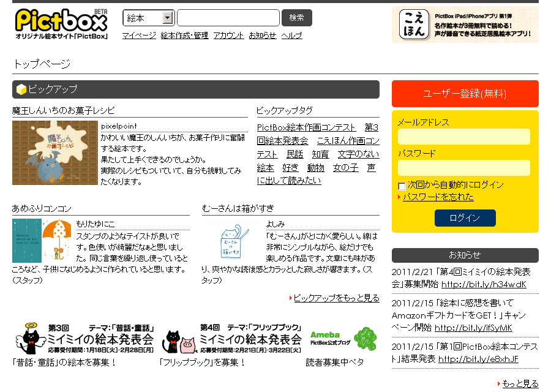Click the 好き tag
The height and width of the screenshot is (392, 551).
click(x=290, y=167)
